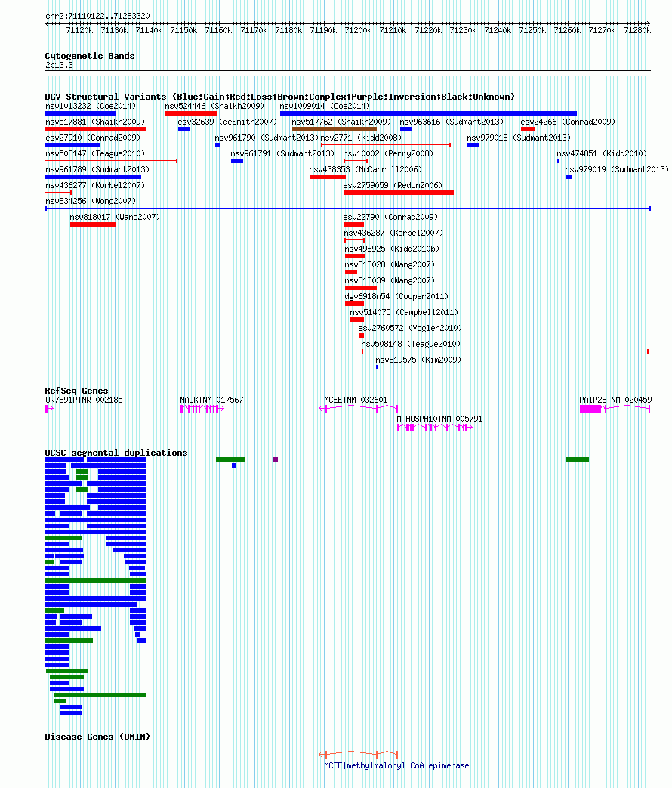
Task: Click the purple segmental duplication block
Action: click(x=276, y=459)
